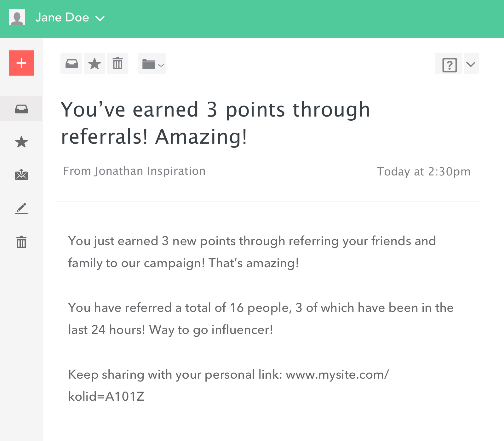Open Drafts via the pencil icon

(21, 209)
